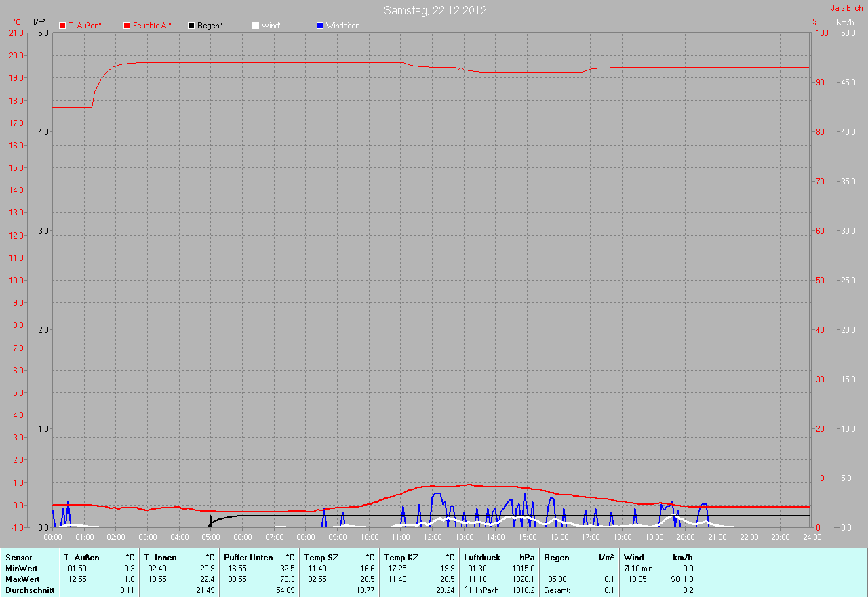Click the 'Ø 10 min.' wind label
This screenshot has width=868, height=597.
tap(639, 569)
